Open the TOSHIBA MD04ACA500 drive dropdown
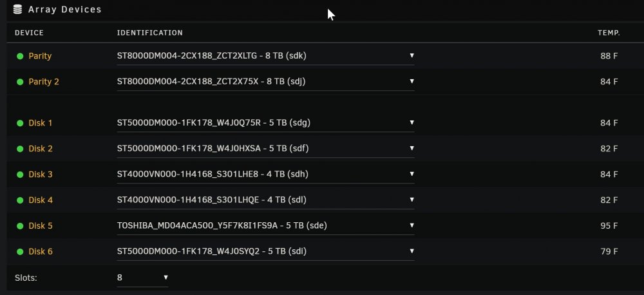The height and width of the screenshot is (295, 644). (266, 225)
